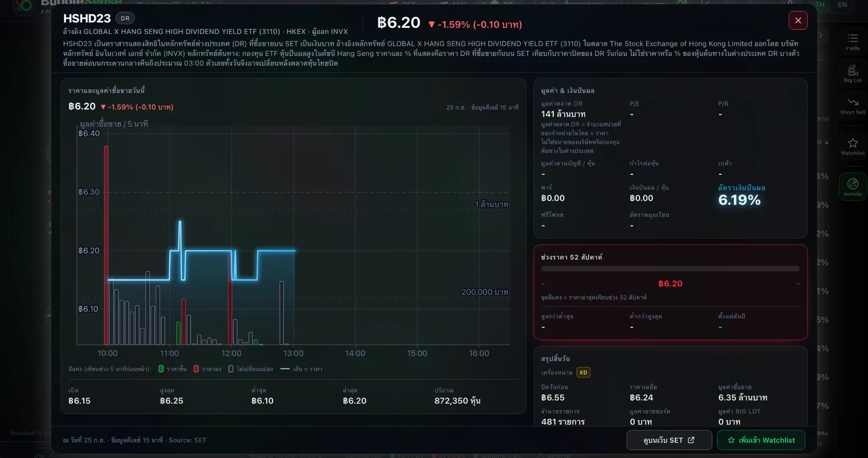Click '25 ก.ย. · ข้อมูลดีเลย์ 15 นาที' chart note
Viewport: 868px width, 458px height.
482,108
